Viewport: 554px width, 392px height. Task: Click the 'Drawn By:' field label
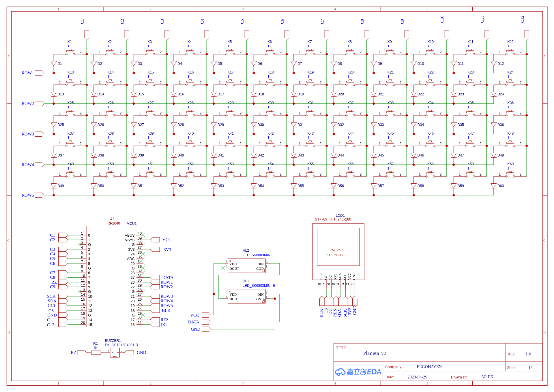click(x=459, y=377)
